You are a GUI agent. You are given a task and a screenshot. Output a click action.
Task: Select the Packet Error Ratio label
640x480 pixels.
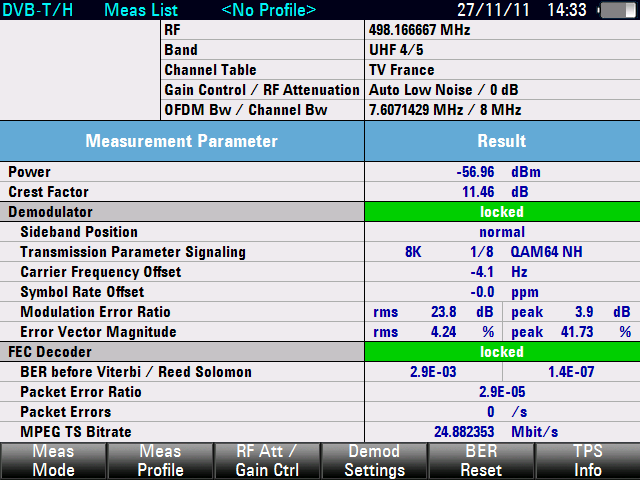click(81, 392)
